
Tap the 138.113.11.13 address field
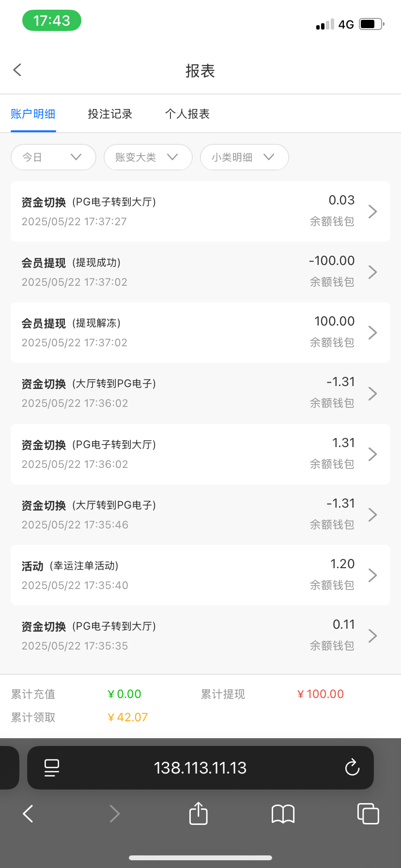click(x=200, y=767)
